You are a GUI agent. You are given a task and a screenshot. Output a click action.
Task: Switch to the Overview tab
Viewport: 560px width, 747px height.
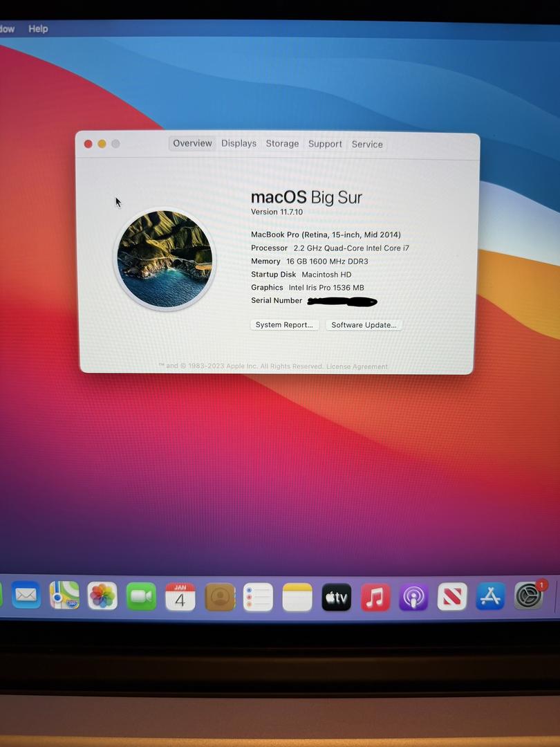tap(192, 143)
